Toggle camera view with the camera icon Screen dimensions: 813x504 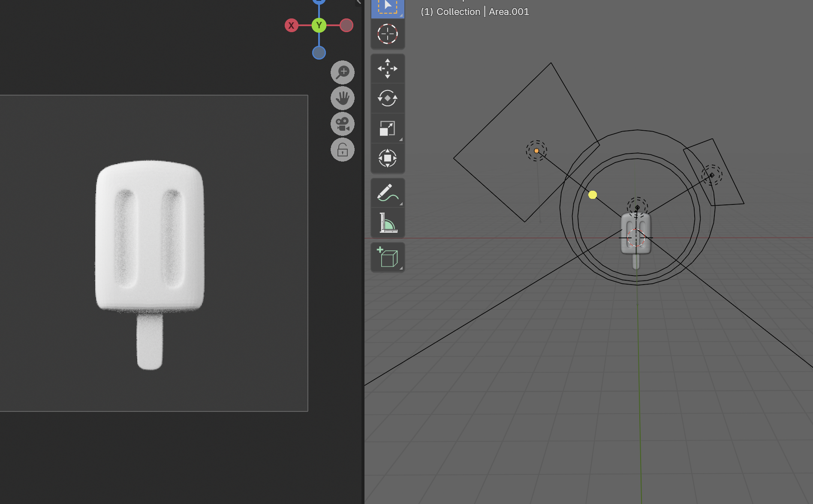(x=342, y=124)
